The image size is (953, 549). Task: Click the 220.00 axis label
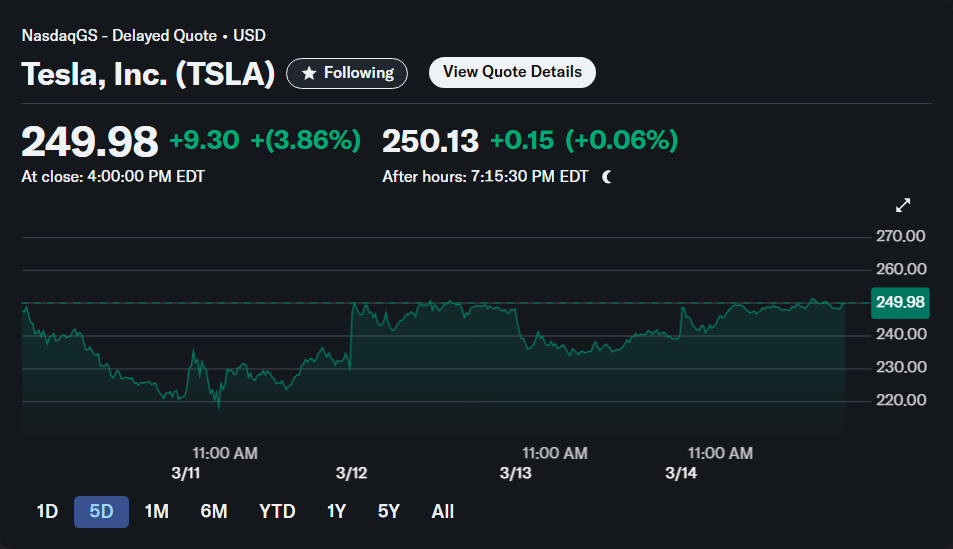(901, 399)
